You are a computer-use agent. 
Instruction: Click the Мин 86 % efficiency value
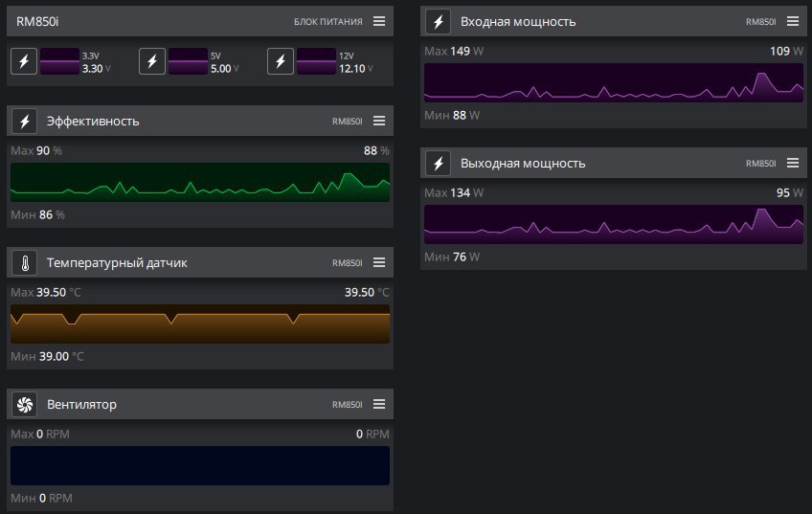[x=37, y=214]
